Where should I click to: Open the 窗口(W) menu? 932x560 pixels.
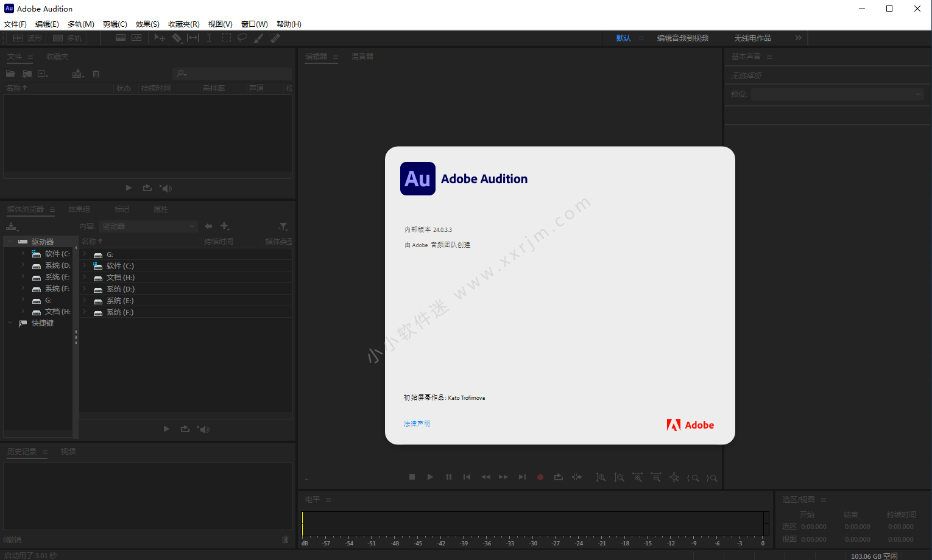[x=255, y=24]
